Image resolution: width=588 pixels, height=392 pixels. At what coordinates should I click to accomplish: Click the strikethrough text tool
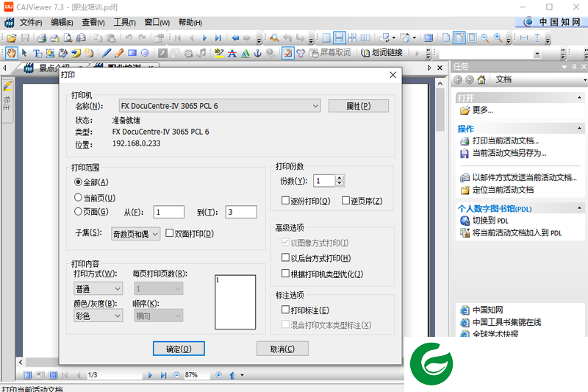tap(232, 53)
